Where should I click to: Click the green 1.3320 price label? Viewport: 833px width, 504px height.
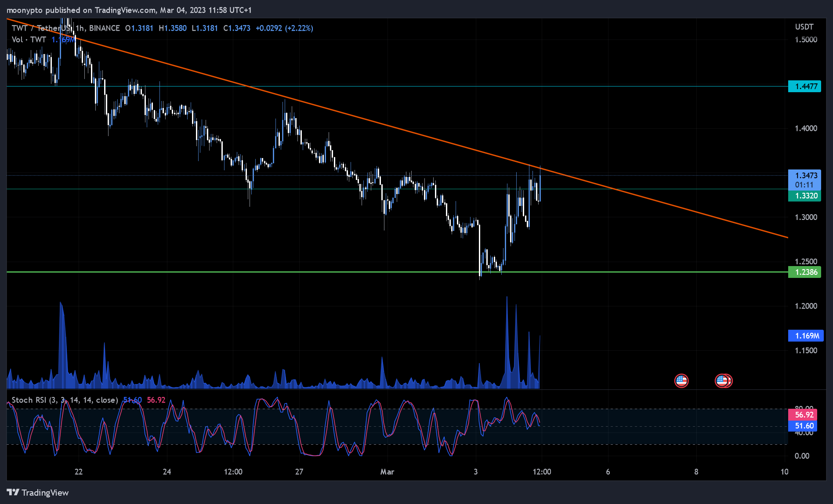click(805, 196)
